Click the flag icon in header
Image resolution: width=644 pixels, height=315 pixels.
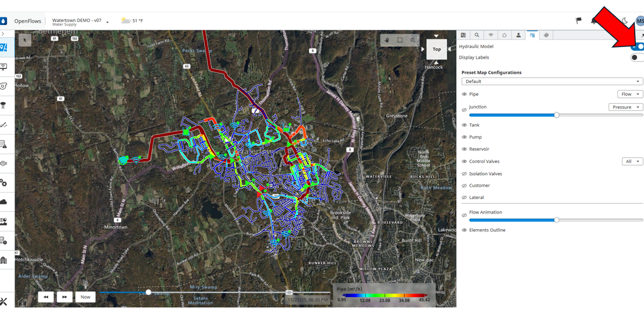point(578,20)
